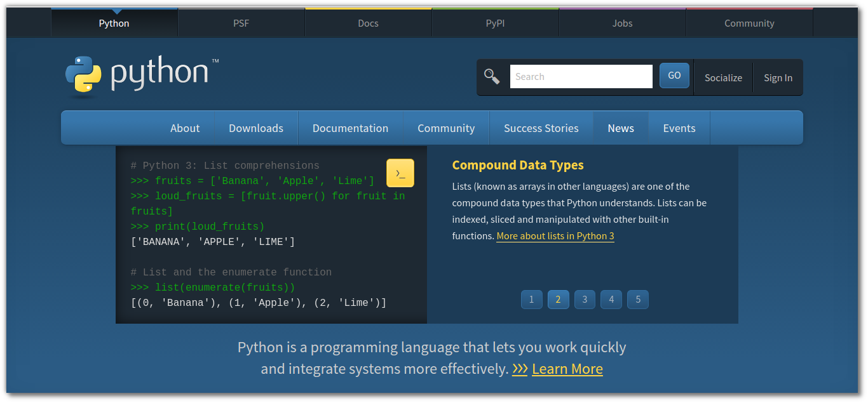The height and width of the screenshot is (403, 868).
Task: Open the Community top-level tab
Action: pyautogui.click(x=750, y=23)
